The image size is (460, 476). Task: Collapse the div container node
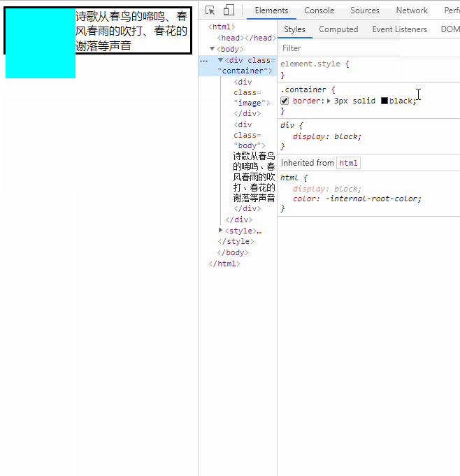pos(220,60)
